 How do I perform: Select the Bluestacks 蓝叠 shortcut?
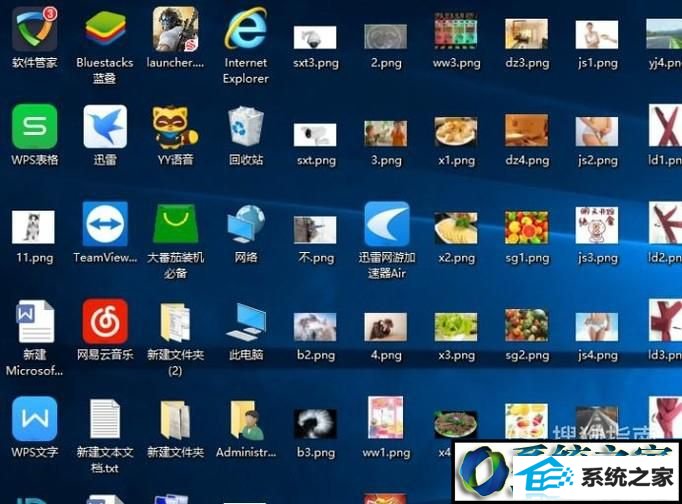[105, 30]
